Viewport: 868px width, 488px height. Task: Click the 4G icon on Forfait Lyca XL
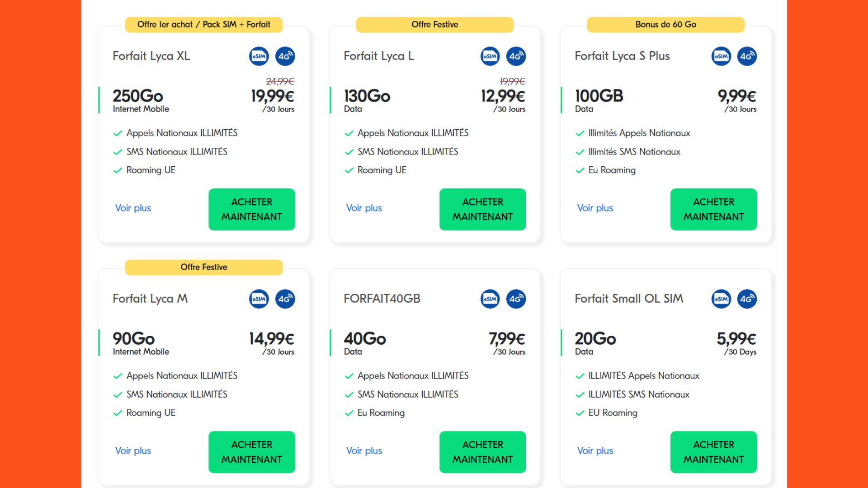pyautogui.click(x=285, y=56)
